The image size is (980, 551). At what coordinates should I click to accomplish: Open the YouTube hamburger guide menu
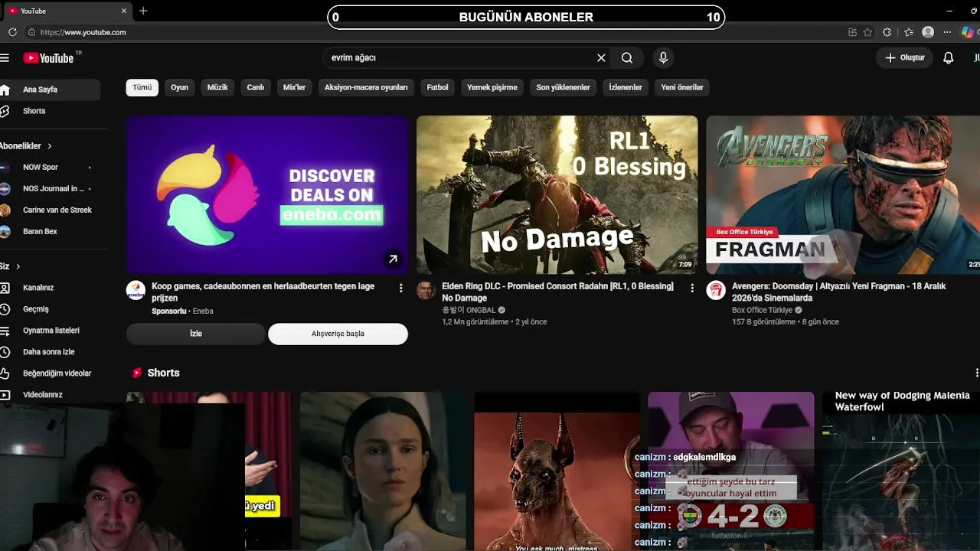pyautogui.click(x=5, y=58)
